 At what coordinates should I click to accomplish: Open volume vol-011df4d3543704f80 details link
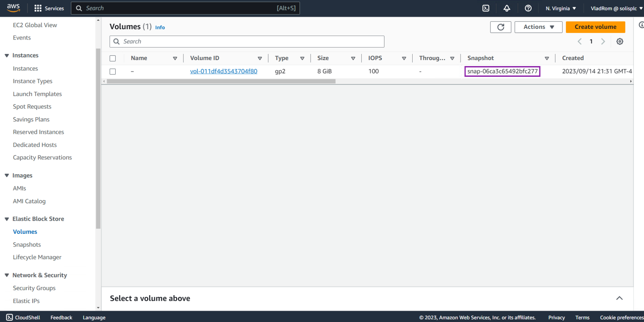223,71
